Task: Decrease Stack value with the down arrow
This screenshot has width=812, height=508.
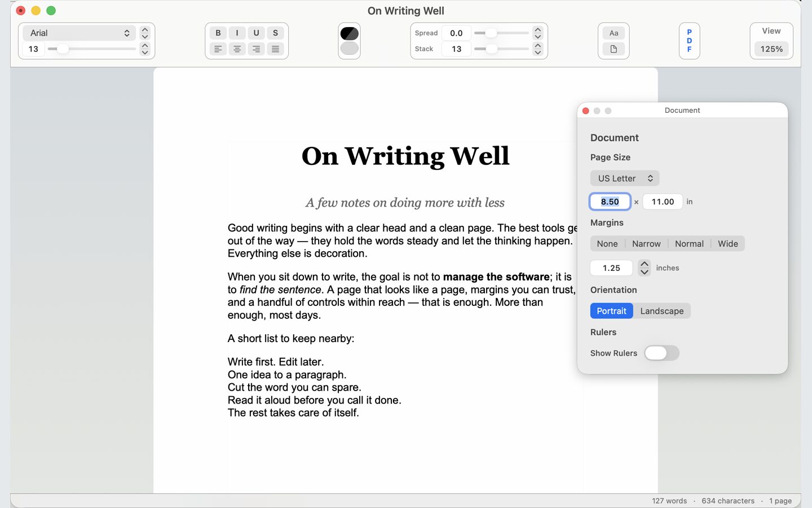Action: 538,52
